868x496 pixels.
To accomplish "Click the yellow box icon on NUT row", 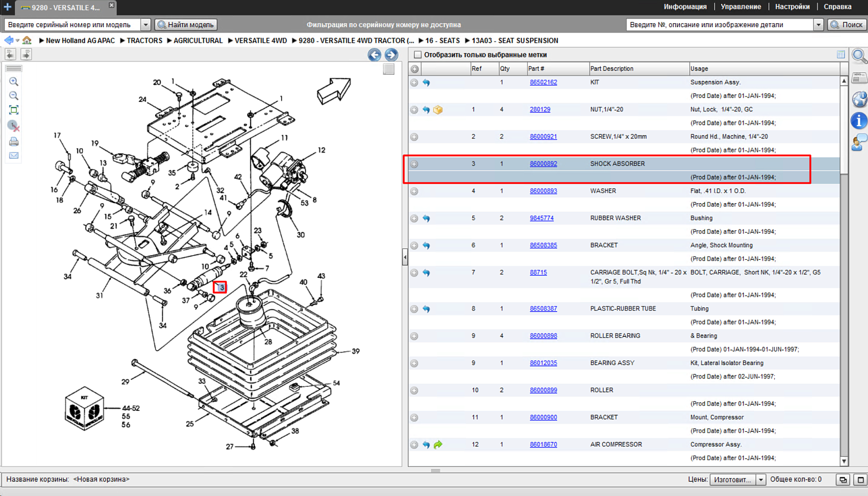I will point(438,110).
